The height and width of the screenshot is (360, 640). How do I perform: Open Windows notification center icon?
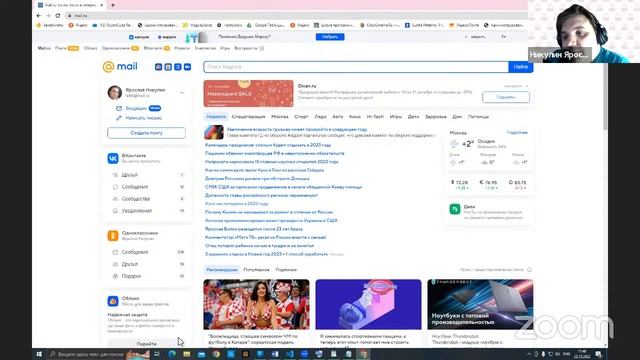click(x=598, y=354)
